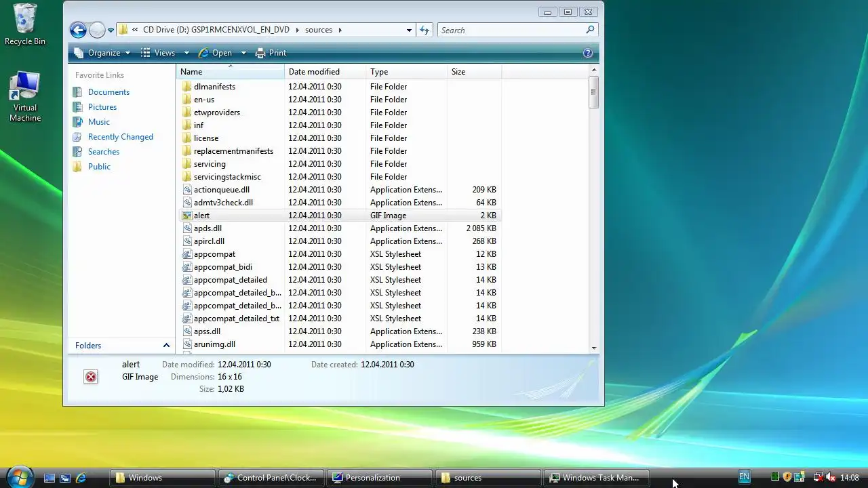Switch to Windows Task Manager taskbar button
This screenshot has width=868, height=488.
click(x=597, y=478)
